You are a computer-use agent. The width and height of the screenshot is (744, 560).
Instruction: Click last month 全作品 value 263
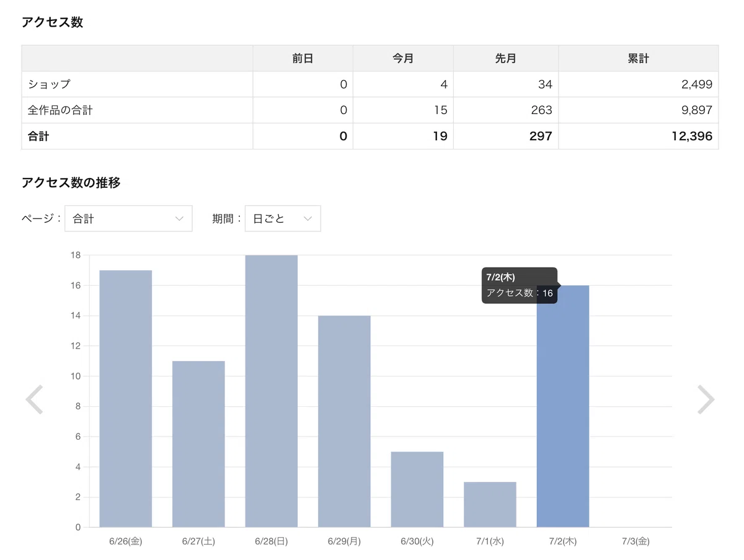541,110
